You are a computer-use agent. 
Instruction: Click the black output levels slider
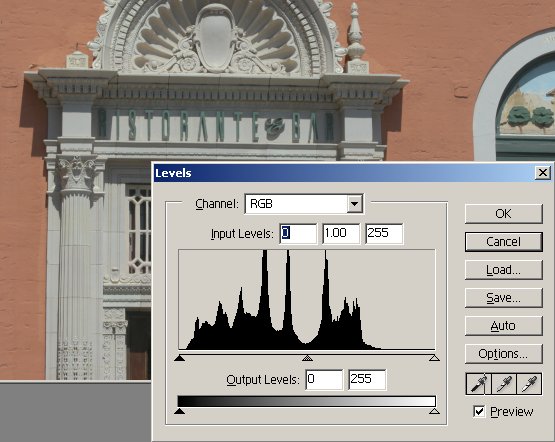(x=179, y=411)
